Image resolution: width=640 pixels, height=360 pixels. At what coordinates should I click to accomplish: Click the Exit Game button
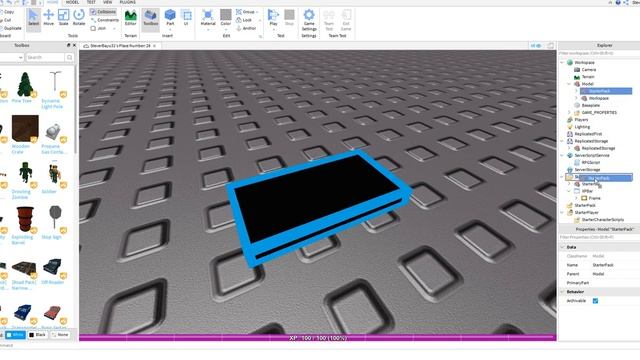click(x=346, y=19)
